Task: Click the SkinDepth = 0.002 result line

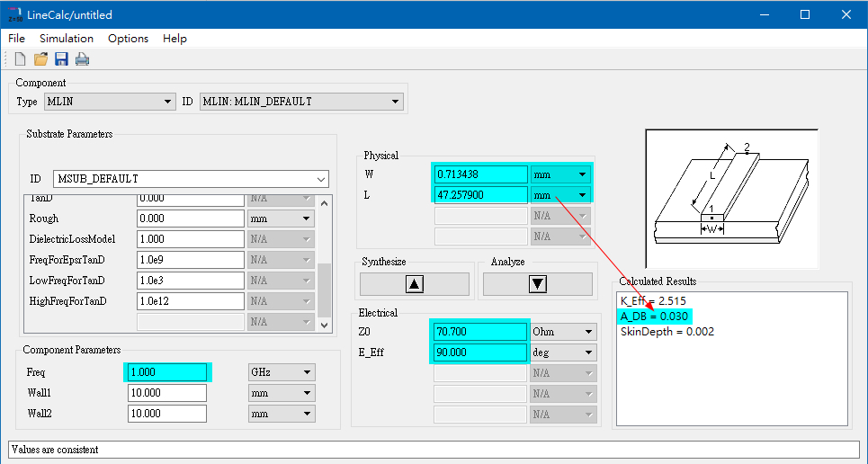Action: [x=667, y=332]
